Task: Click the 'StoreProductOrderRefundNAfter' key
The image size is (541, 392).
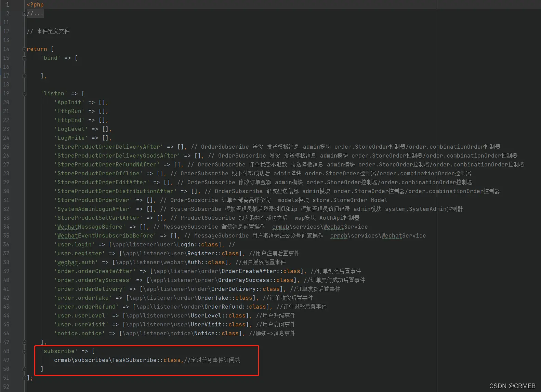Action: pos(107,165)
